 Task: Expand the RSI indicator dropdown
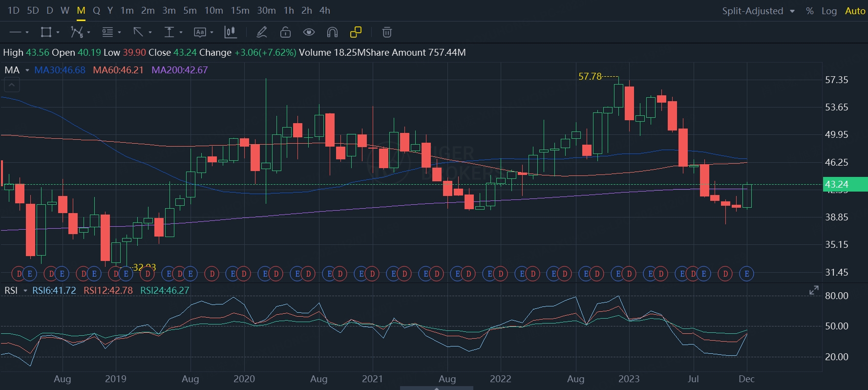(25, 291)
